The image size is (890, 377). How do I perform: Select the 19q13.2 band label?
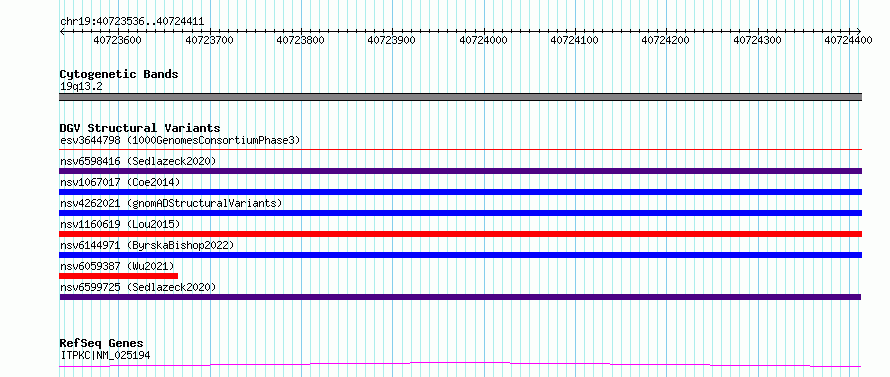(81, 87)
